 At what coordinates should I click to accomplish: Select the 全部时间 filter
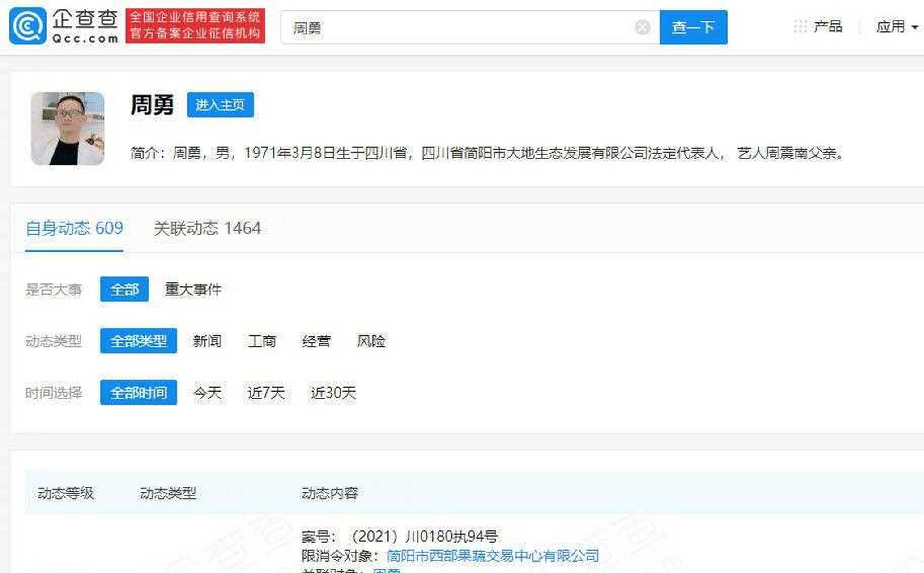(138, 393)
